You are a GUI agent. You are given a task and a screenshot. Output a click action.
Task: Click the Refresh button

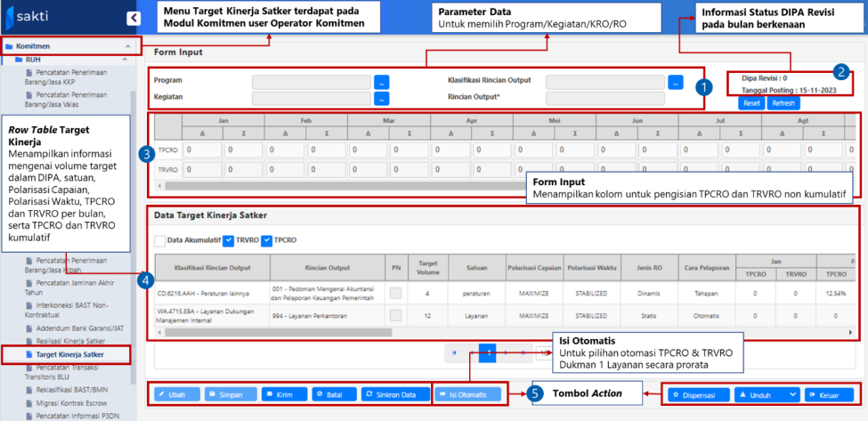coord(783,103)
